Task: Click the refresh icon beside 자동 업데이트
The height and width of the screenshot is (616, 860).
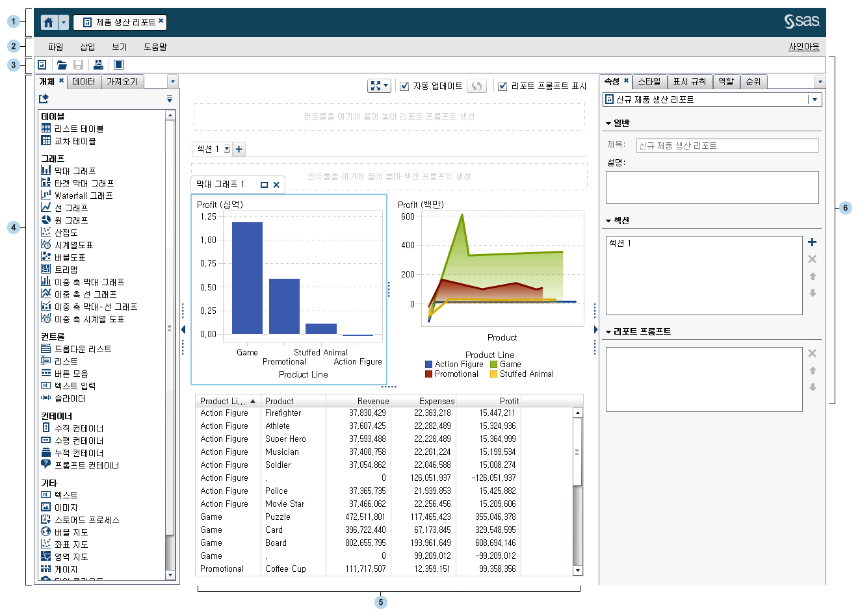Action: pyautogui.click(x=477, y=86)
